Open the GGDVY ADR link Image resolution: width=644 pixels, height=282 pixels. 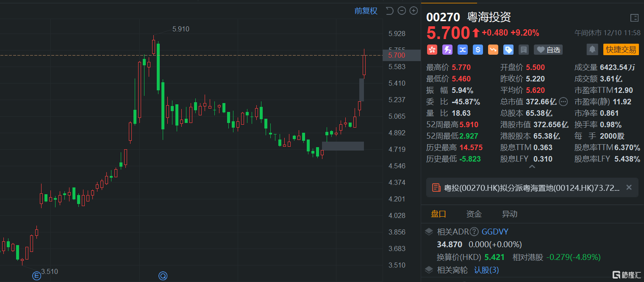point(495,232)
